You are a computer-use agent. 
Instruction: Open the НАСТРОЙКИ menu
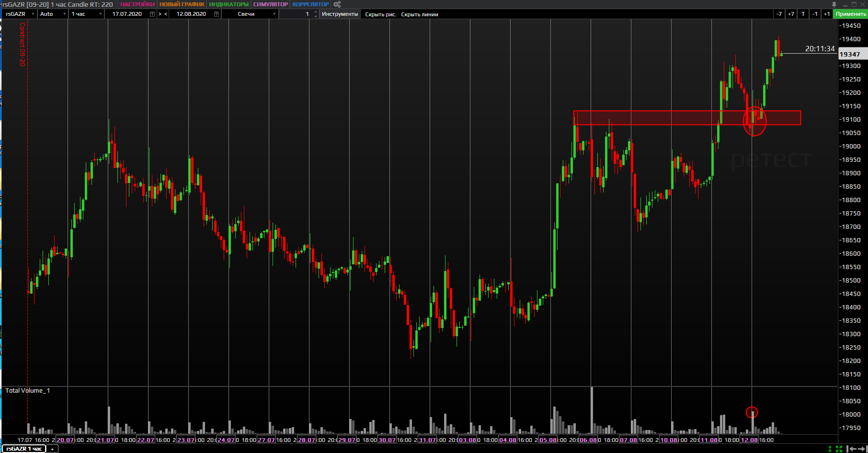[137, 4]
